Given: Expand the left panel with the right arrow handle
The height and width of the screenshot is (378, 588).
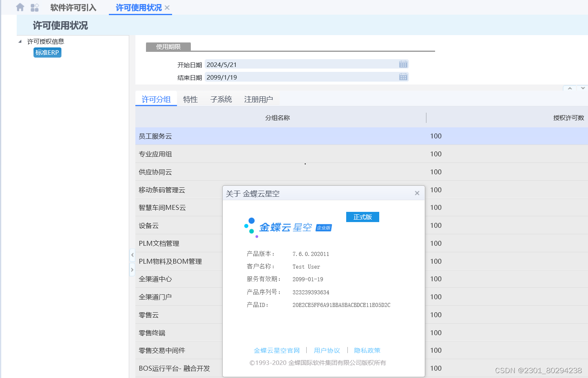Looking at the screenshot, I should pos(132,270).
